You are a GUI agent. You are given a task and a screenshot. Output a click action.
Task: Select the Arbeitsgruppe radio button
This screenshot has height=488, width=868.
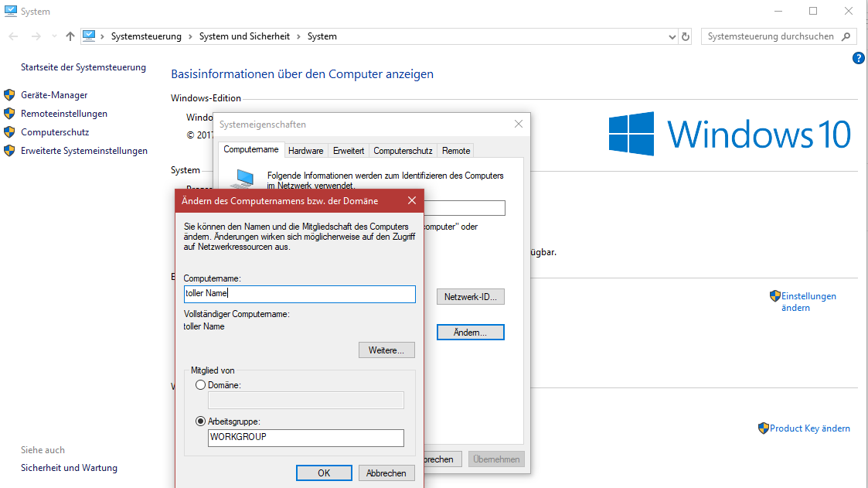pyautogui.click(x=200, y=421)
